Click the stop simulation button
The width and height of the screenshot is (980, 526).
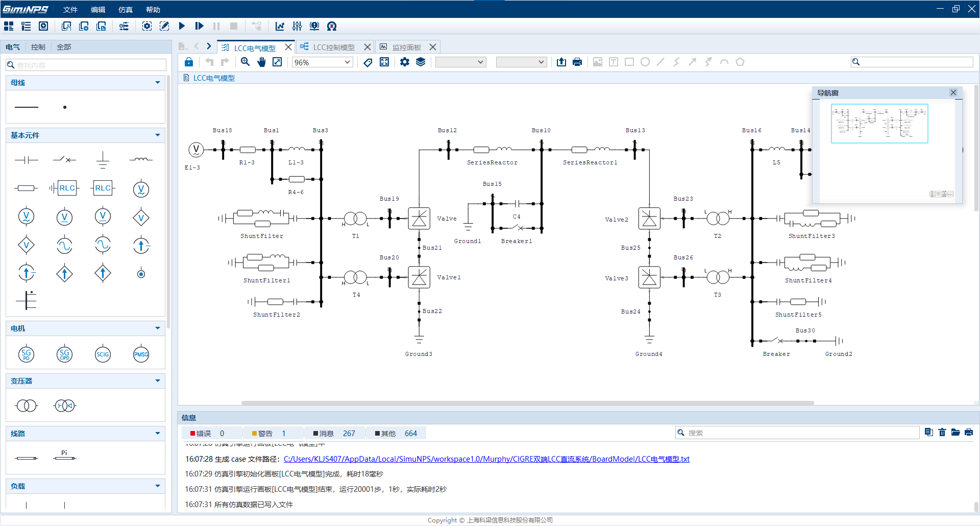pos(234,26)
